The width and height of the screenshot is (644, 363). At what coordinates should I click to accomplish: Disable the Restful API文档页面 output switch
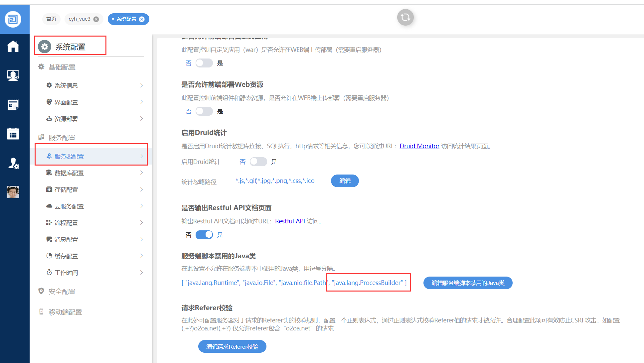pyautogui.click(x=204, y=235)
